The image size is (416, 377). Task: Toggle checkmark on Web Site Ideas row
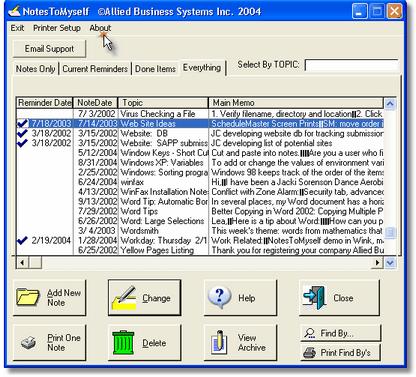(22, 124)
